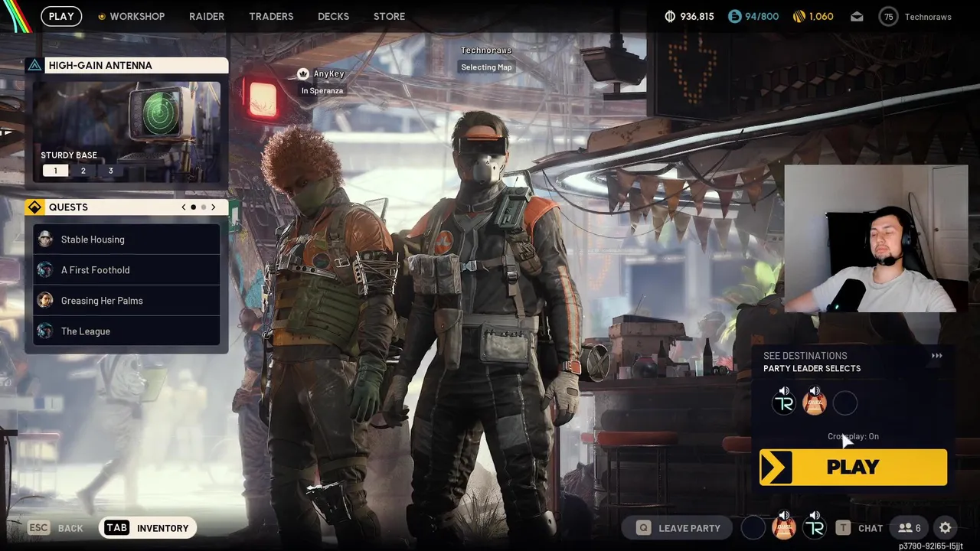980x551 pixels.
Task: Select the empty party slot in destinations panel
Action: [x=844, y=403]
